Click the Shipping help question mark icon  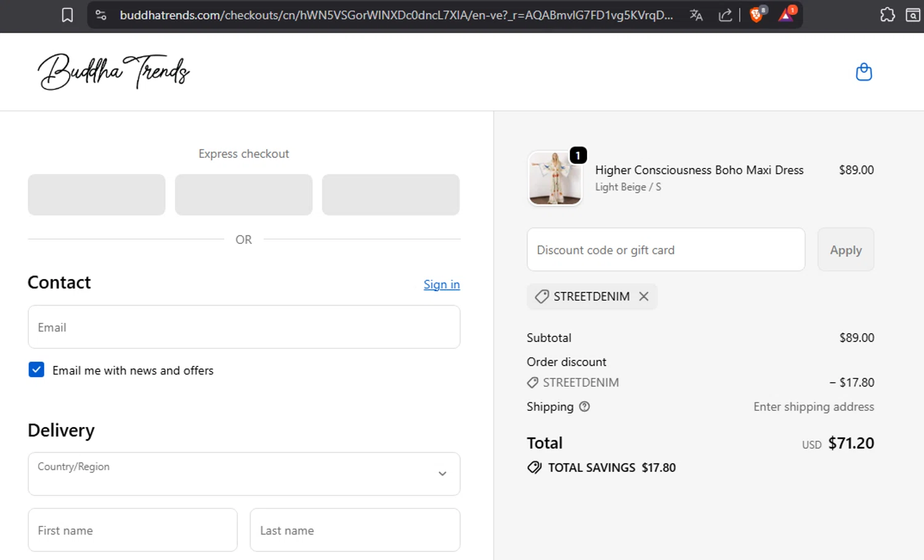coord(585,407)
